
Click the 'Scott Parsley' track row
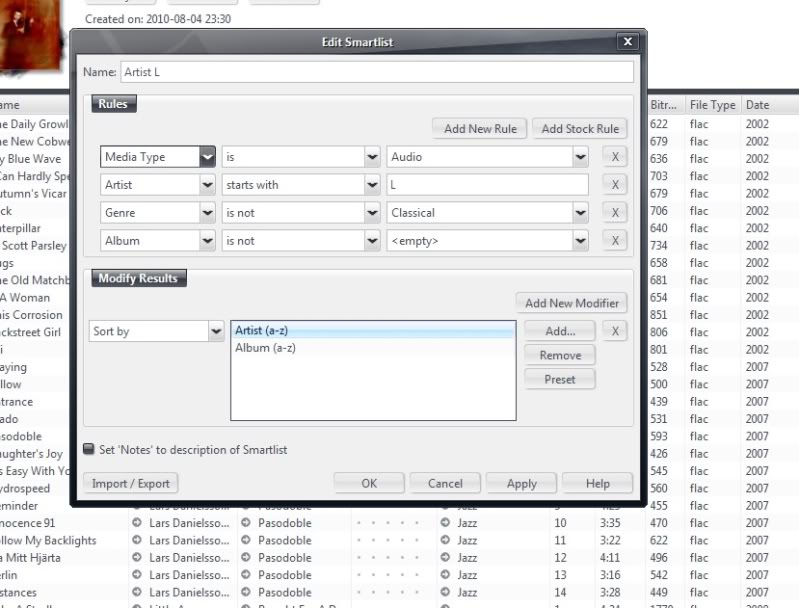34,245
